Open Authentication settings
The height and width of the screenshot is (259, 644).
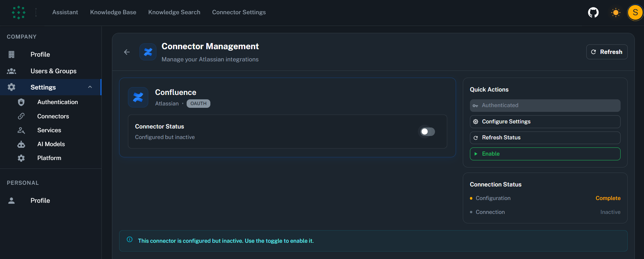[51, 102]
